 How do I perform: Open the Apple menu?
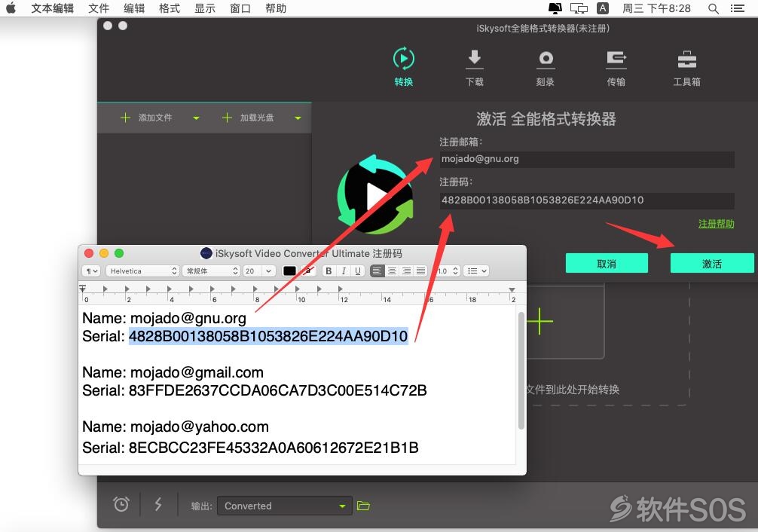pyautogui.click(x=11, y=8)
